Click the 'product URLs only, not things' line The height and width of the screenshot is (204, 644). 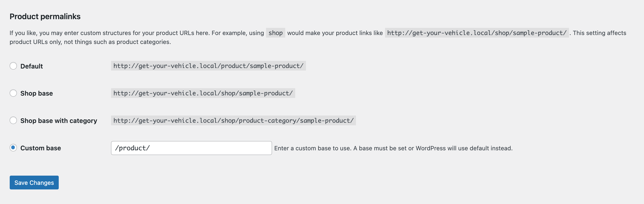pos(90,42)
